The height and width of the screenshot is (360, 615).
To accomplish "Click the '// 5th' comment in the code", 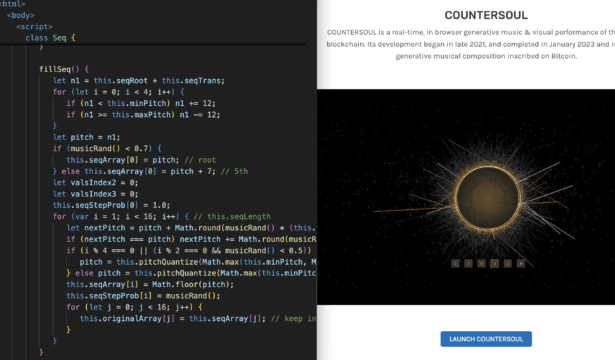I will (x=235, y=171).
